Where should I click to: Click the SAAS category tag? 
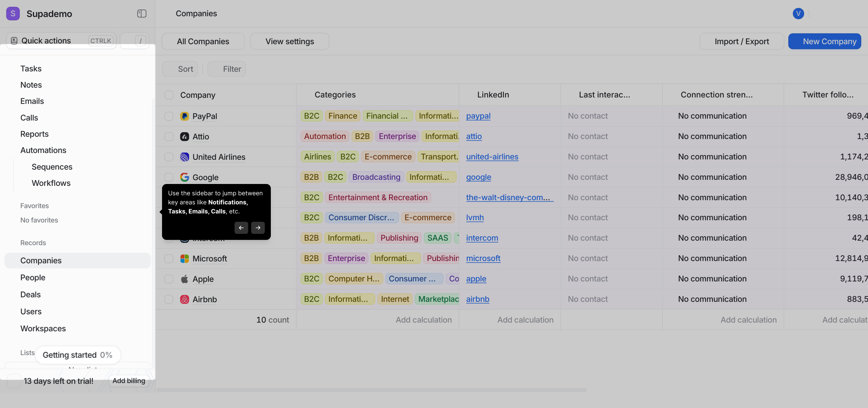pos(437,238)
